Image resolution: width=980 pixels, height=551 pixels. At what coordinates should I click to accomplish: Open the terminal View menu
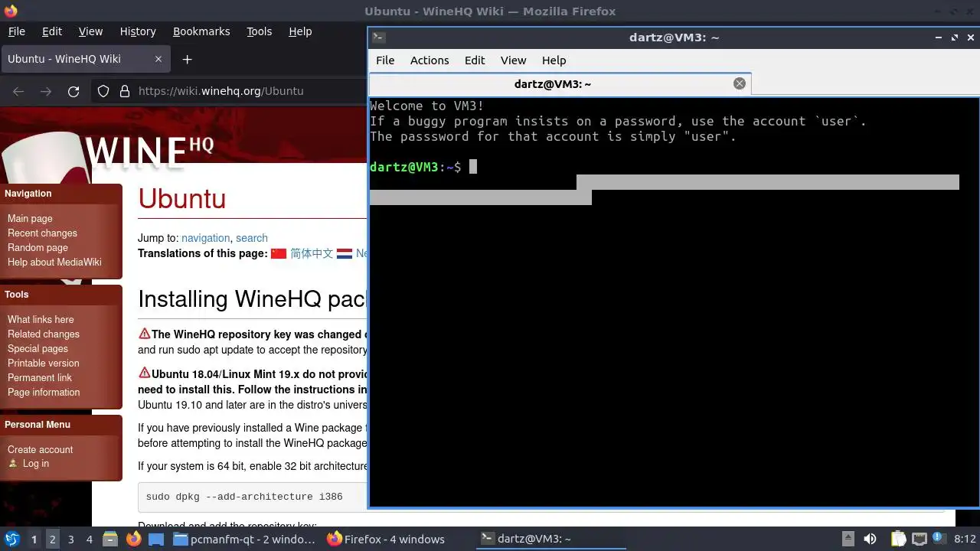pos(513,60)
